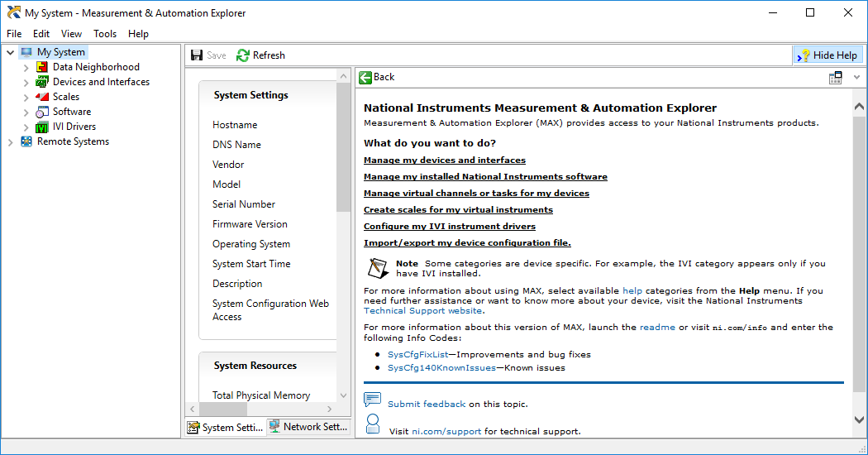Click the Refresh toolbar icon
868x455 pixels.
(243, 55)
